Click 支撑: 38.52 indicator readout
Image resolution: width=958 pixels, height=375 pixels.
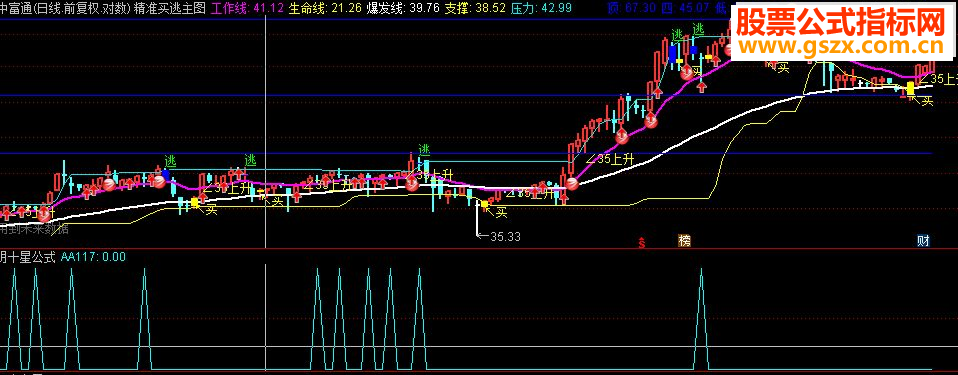pos(475,8)
